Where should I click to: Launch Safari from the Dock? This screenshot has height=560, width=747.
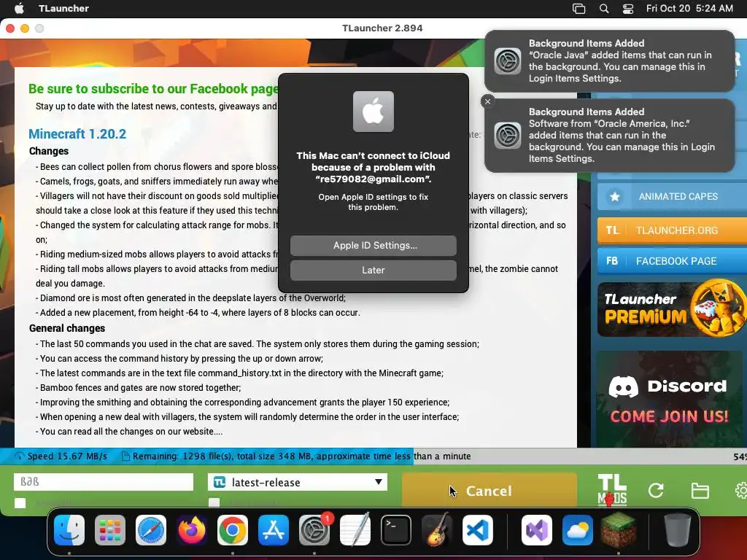151,530
